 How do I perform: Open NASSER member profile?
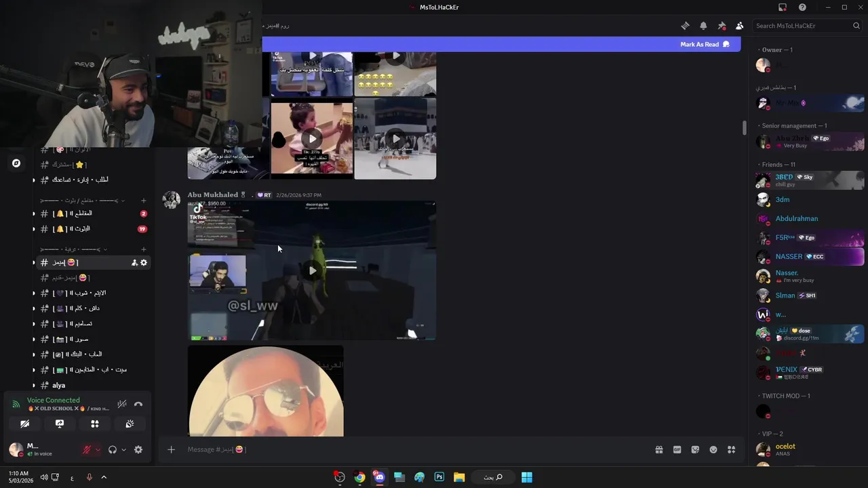pyautogui.click(x=810, y=257)
